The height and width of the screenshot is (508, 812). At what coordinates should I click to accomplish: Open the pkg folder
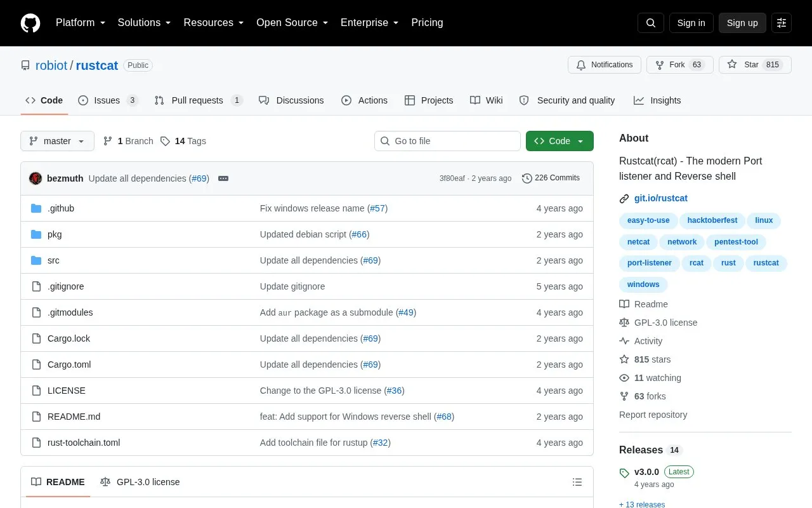pyautogui.click(x=55, y=234)
